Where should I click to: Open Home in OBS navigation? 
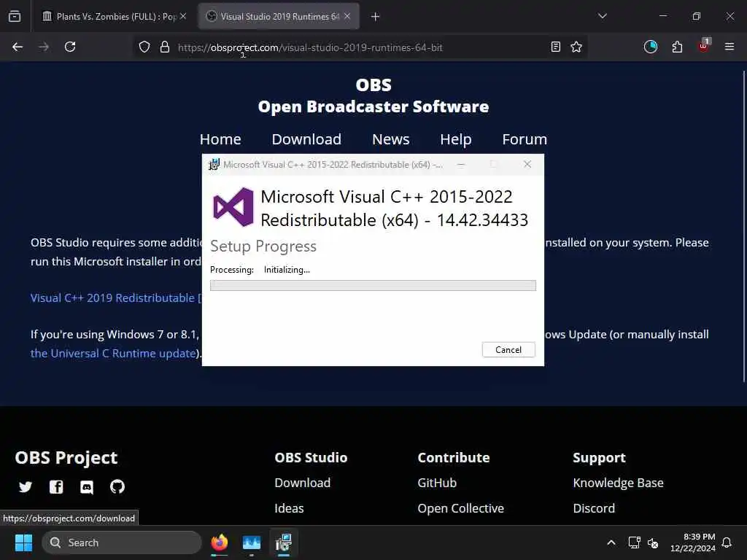point(220,139)
